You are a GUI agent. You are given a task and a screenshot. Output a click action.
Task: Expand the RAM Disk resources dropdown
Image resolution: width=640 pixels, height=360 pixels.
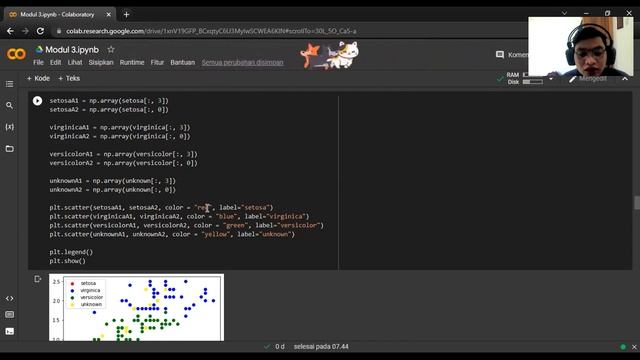click(x=551, y=79)
